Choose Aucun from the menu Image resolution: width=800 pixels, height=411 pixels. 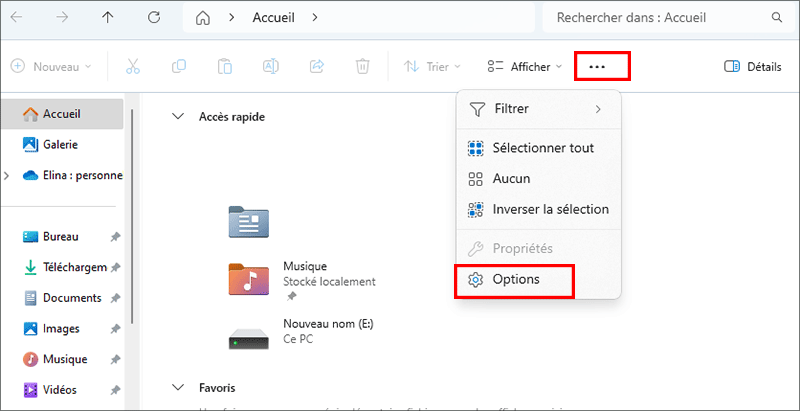coord(538,179)
